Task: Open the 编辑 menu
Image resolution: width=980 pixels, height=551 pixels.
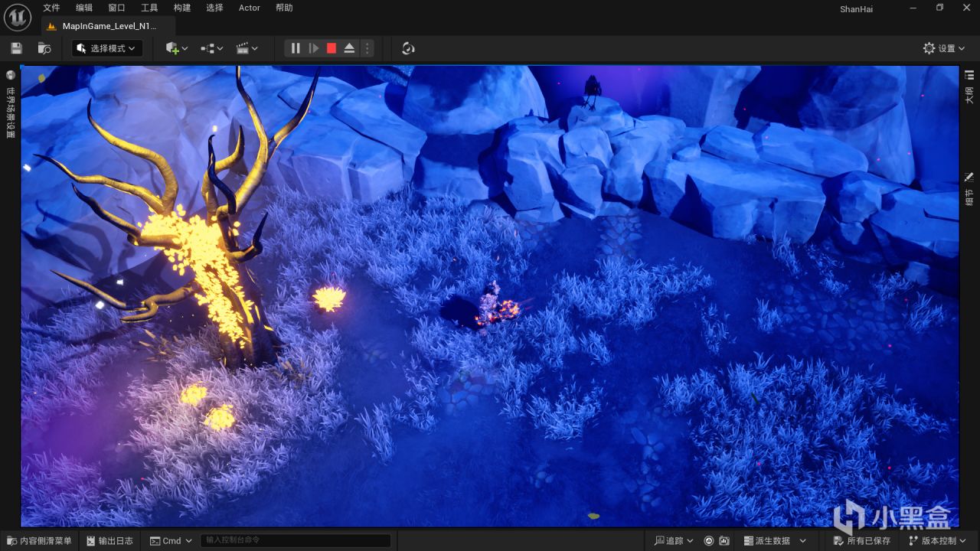Action: point(84,8)
